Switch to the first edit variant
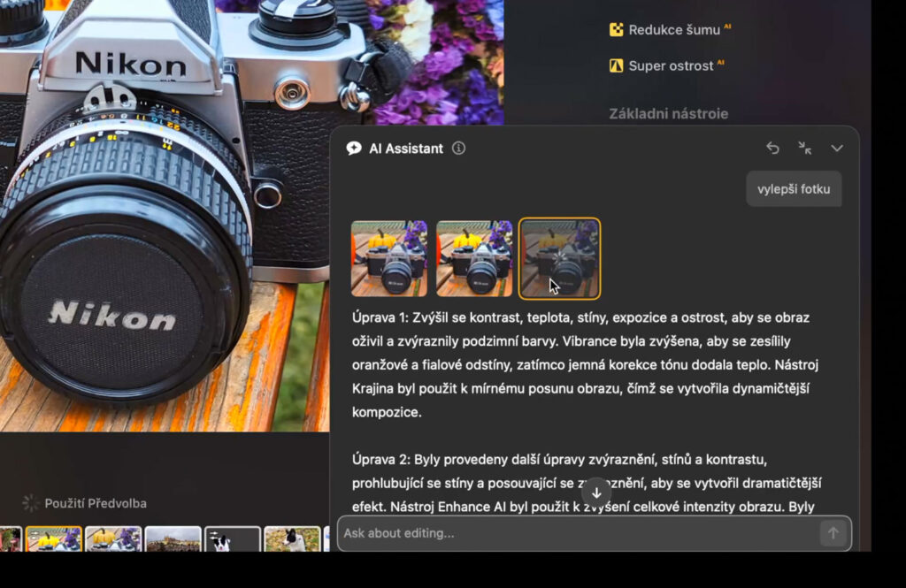 388,257
